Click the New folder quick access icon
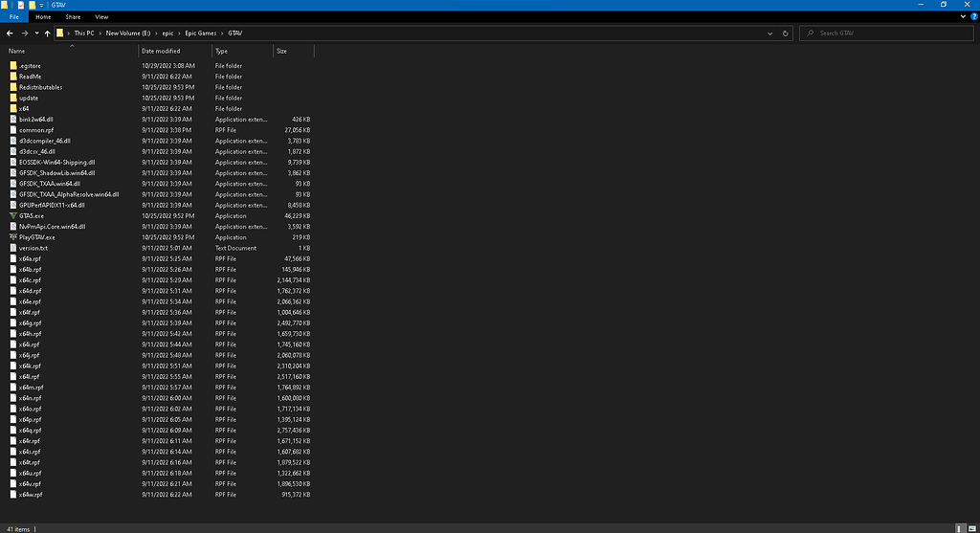The height and width of the screenshot is (533, 980). tap(32, 5)
